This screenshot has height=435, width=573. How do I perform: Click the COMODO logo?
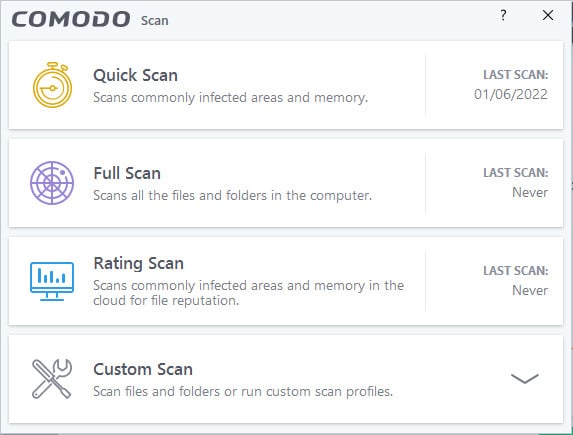[71, 19]
